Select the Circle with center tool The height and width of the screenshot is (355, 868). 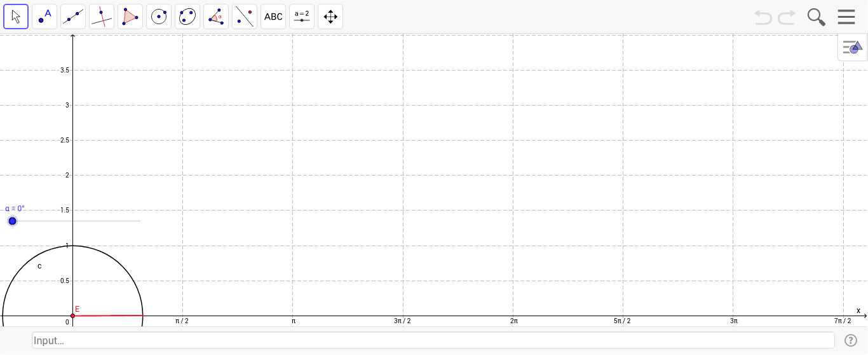tap(159, 17)
